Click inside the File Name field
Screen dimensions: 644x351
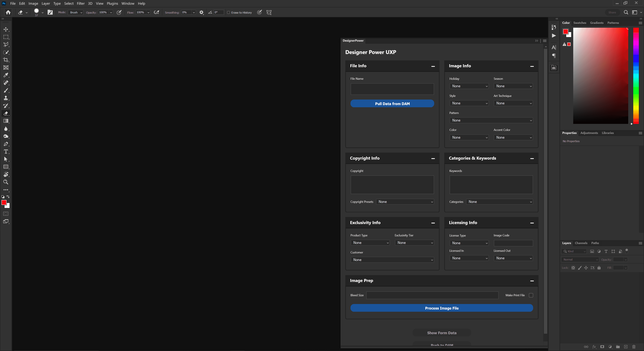pyautogui.click(x=392, y=89)
